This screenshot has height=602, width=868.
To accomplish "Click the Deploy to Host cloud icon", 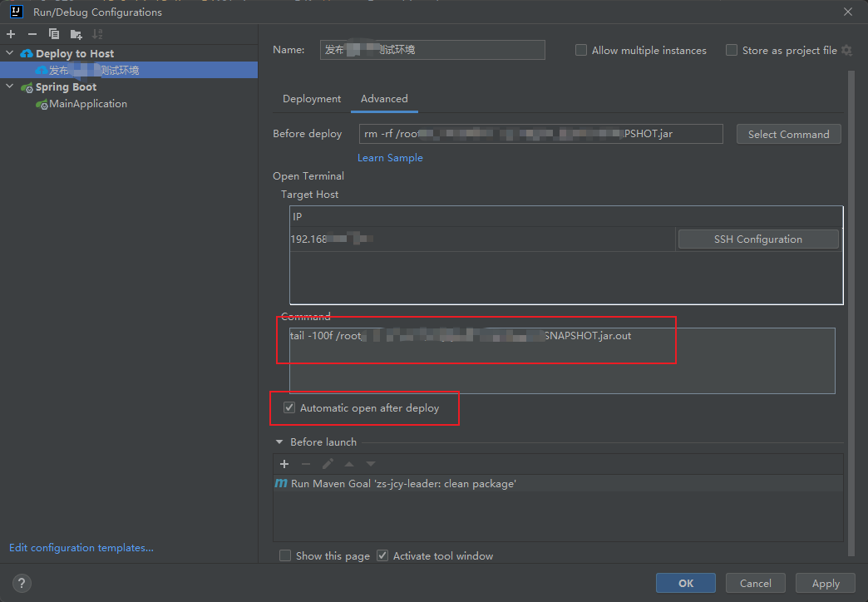I will [27, 54].
